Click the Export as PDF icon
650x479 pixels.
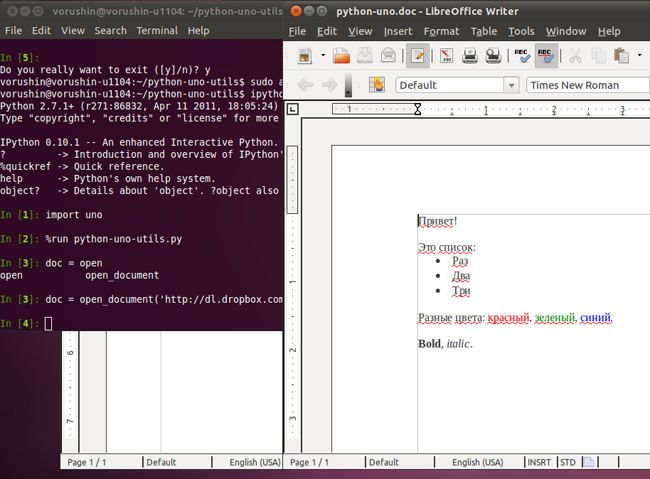[x=446, y=56]
